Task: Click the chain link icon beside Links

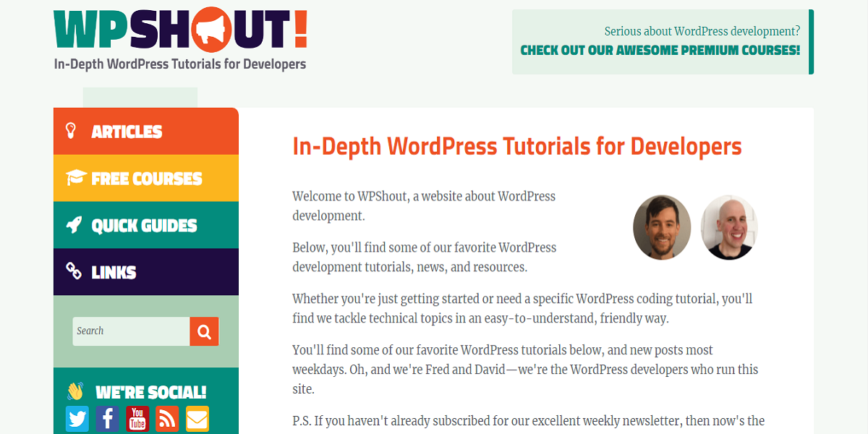Action: pos(74,271)
